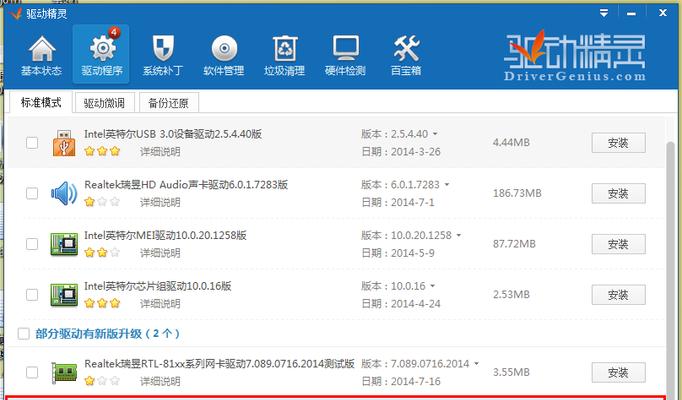
Task: Open the title bar dropdown menu icon
Action: 604,13
